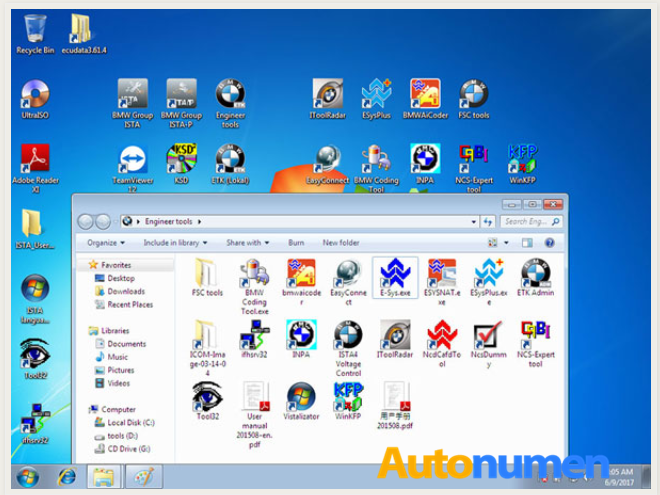Viewport: 660px width, 495px height.
Task: Click New folder button
Action: tap(341, 243)
